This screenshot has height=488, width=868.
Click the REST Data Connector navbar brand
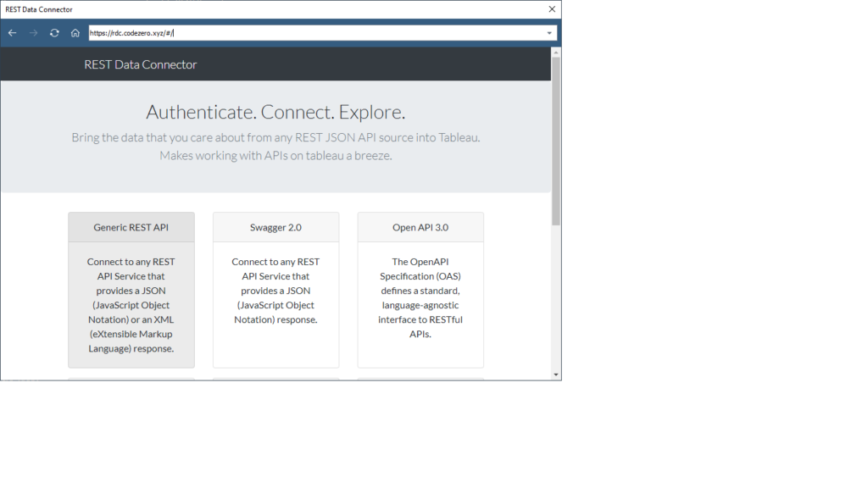[x=140, y=64]
